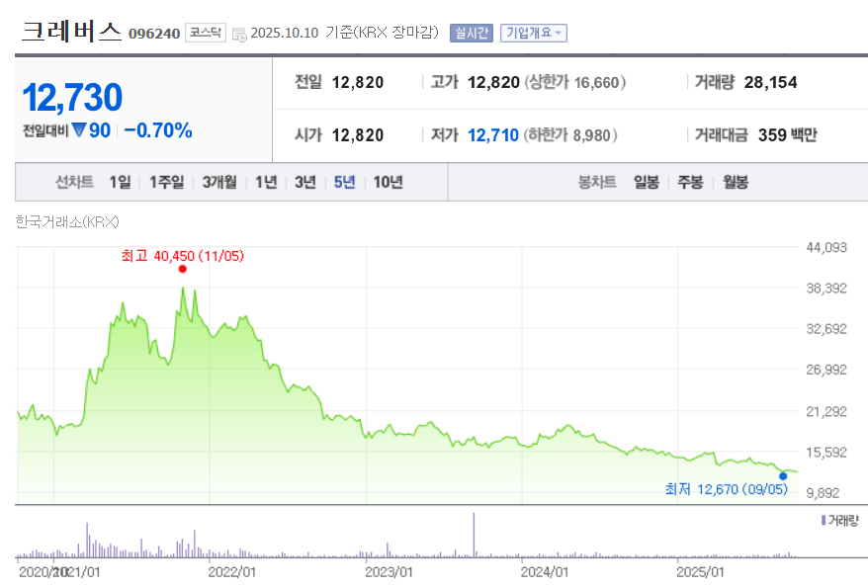Click the tallest volume bar in late 2023
The image size is (868, 588).
click(474, 535)
